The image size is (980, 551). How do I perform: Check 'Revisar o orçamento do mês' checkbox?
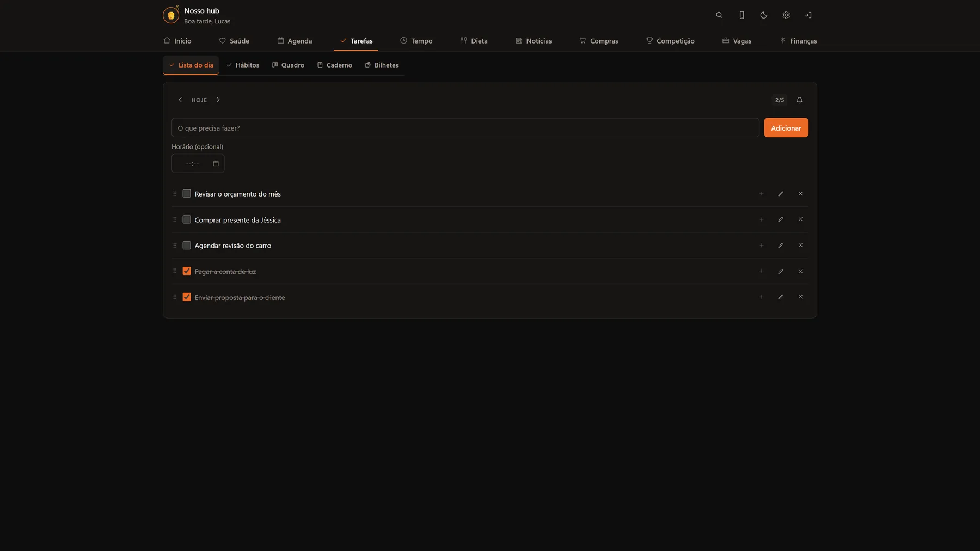point(187,193)
